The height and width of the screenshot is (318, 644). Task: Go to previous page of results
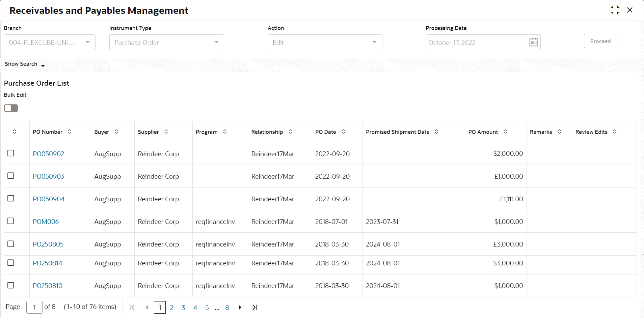point(147,307)
